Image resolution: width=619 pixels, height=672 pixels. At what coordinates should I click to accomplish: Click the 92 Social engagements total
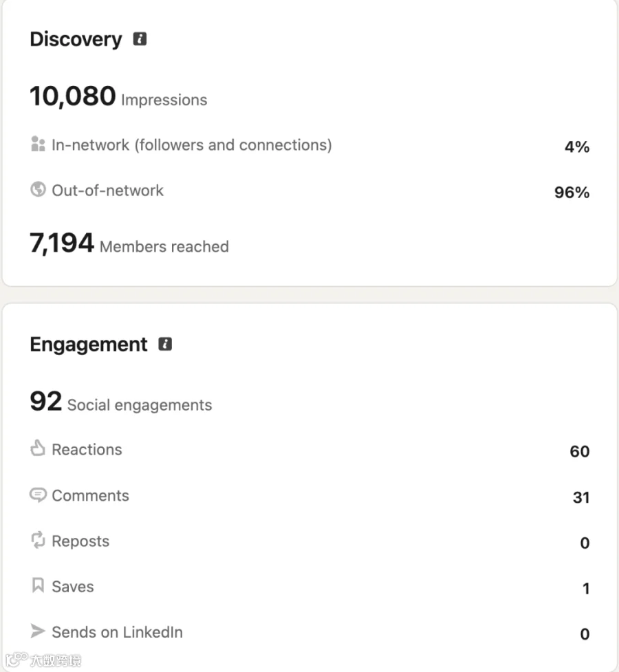tap(121, 402)
